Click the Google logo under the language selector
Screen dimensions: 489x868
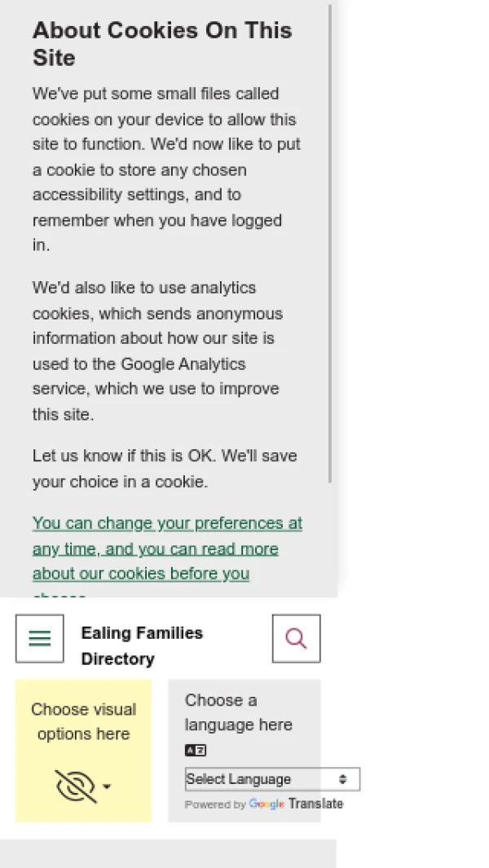pos(267,804)
